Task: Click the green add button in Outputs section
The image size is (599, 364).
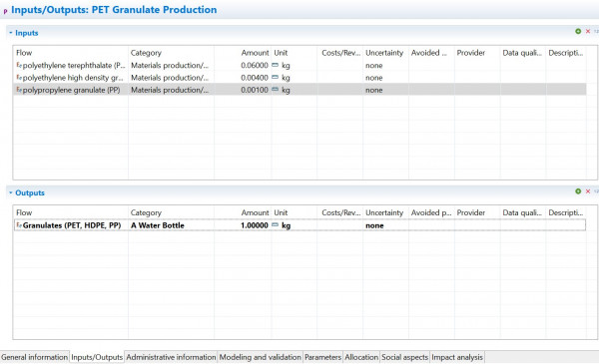Action: [578, 191]
